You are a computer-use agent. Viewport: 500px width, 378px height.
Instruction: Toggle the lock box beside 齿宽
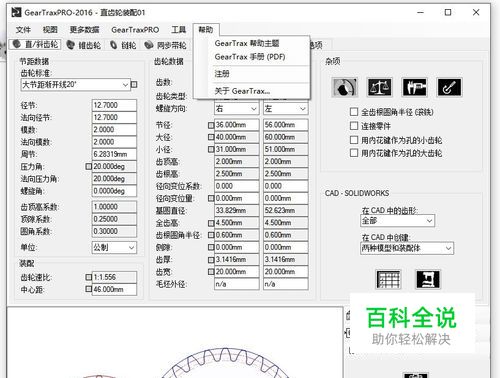[x=211, y=272]
